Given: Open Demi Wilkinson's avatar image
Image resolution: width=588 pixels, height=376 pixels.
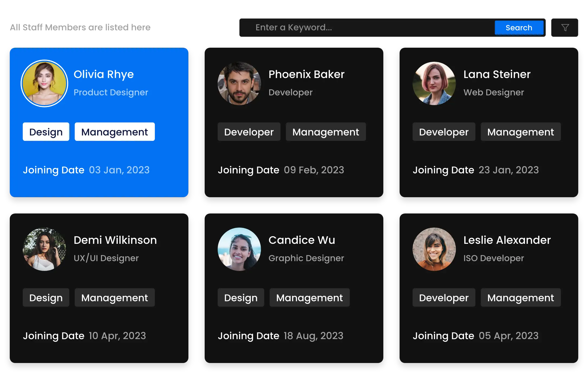Looking at the screenshot, I should (x=44, y=249).
